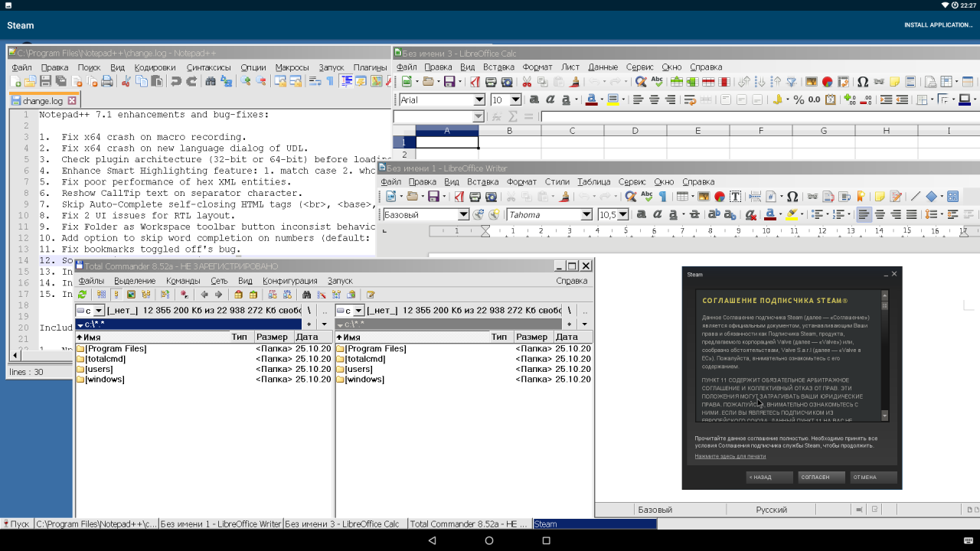Click the Export as PDF icon in Calc
This screenshot has height=551, width=980.
(x=475, y=81)
